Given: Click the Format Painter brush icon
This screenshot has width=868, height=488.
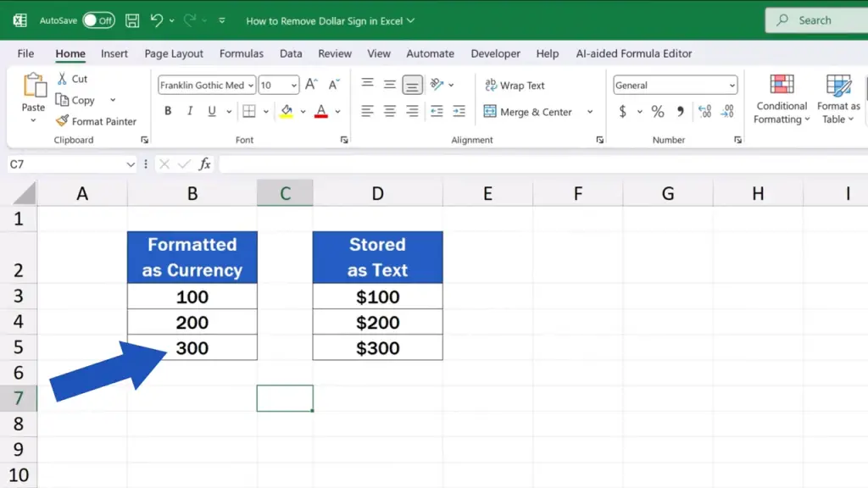Looking at the screenshot, I should click(x=62, y=121).
